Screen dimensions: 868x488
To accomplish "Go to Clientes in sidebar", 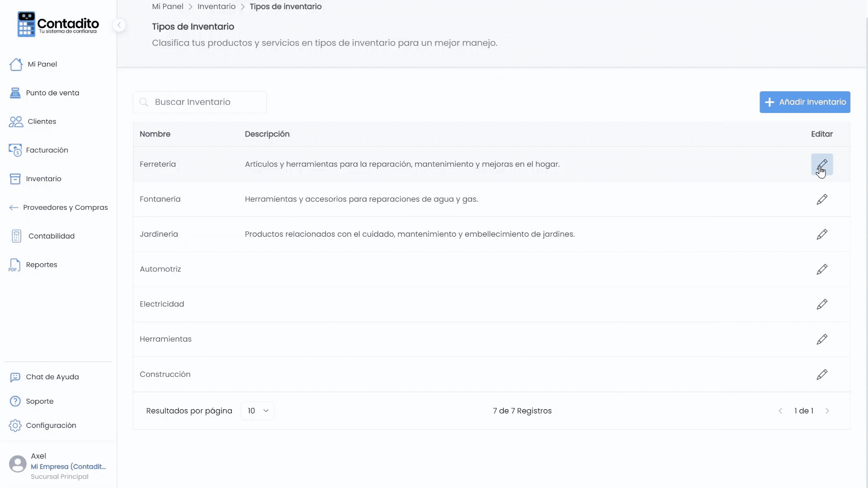I will (33, 122).
